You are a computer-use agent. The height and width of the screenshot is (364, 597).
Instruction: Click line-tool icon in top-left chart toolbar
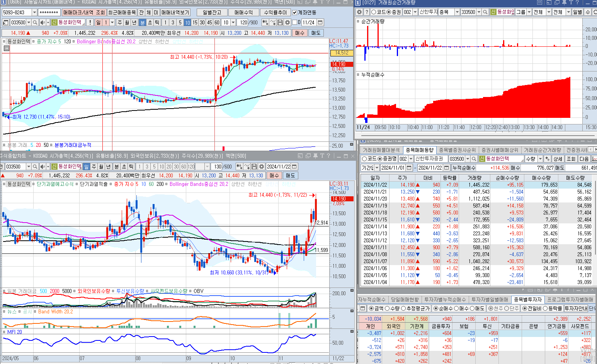tap(273, 22)
